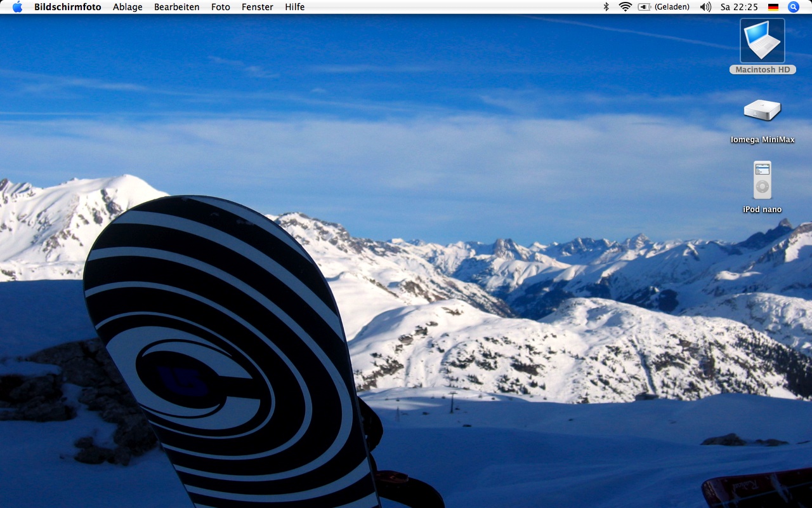The height and width of the screenshot is (508, 812).
Task: Open Spotlight search
Action: 793,7
